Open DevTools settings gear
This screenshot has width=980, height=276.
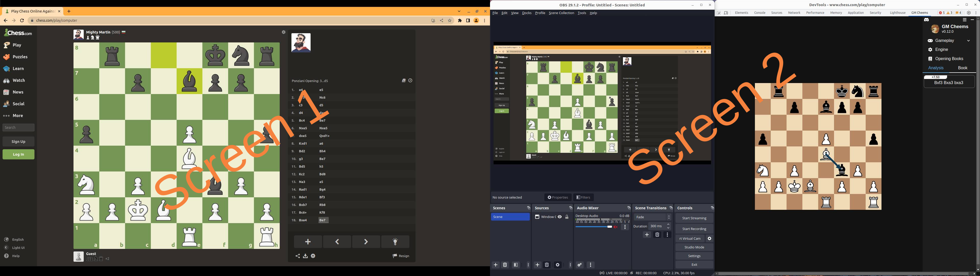(969, 13)
